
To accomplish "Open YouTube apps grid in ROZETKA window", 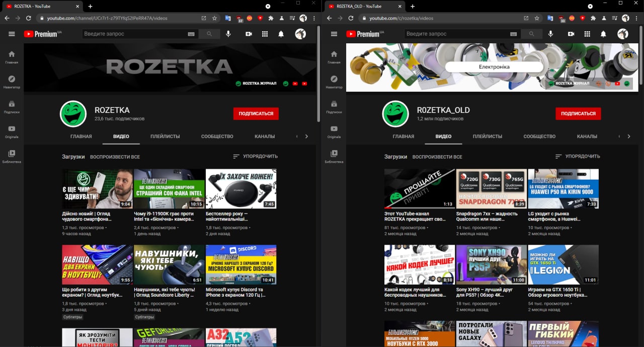I will pyautogui.click(x=265, y=34).
